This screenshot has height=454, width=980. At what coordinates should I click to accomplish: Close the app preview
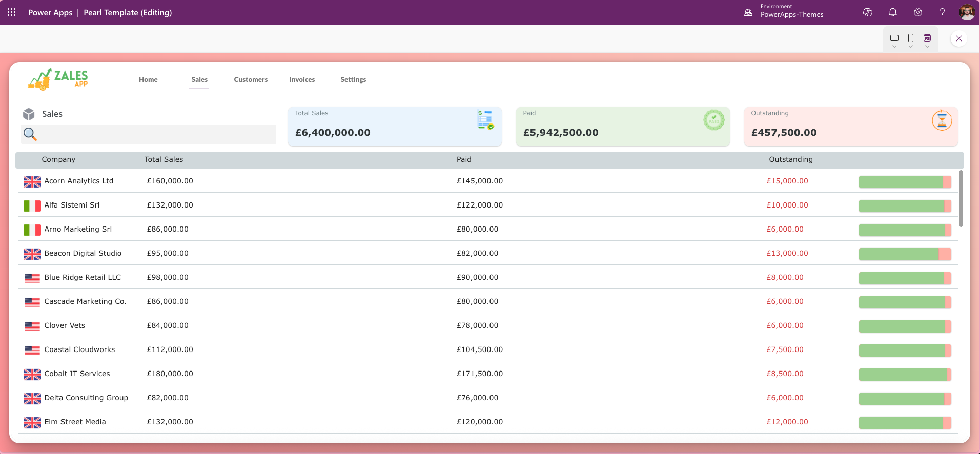[958, 38]
